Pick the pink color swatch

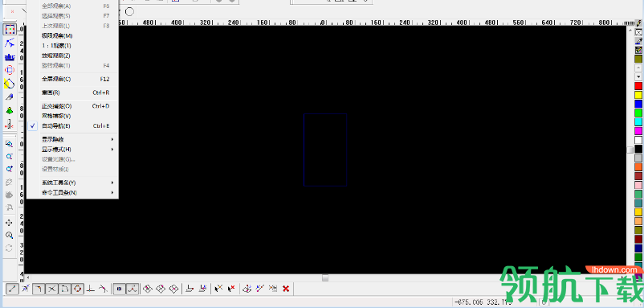638,185
